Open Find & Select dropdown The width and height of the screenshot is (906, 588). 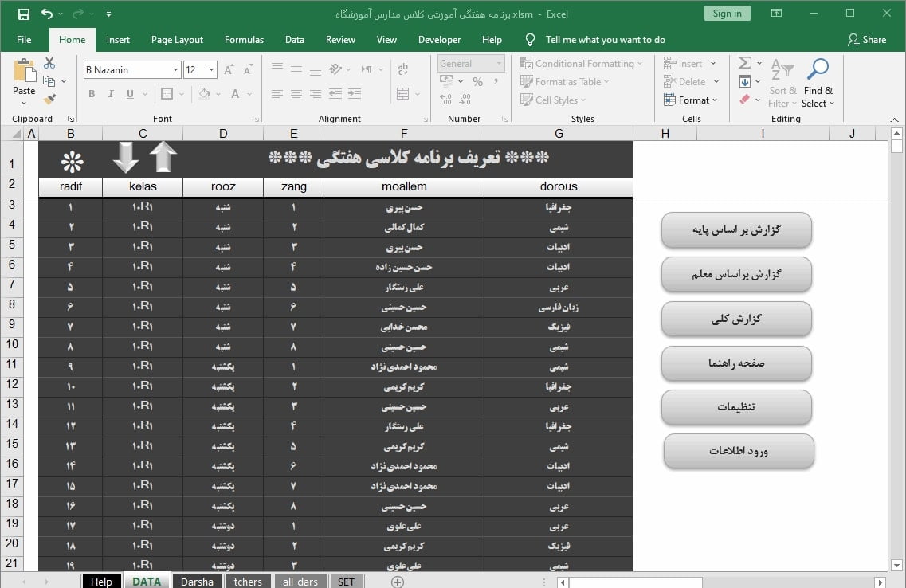point(818,83)
